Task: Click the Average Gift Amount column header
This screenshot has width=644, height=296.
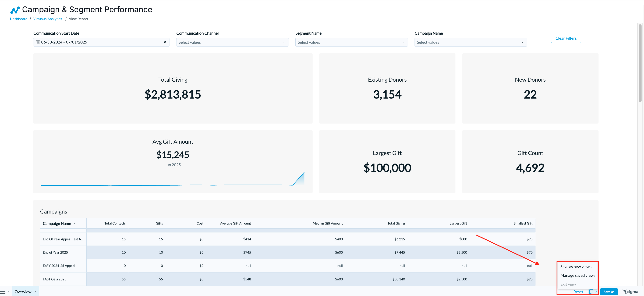Action: coord(235,223)
